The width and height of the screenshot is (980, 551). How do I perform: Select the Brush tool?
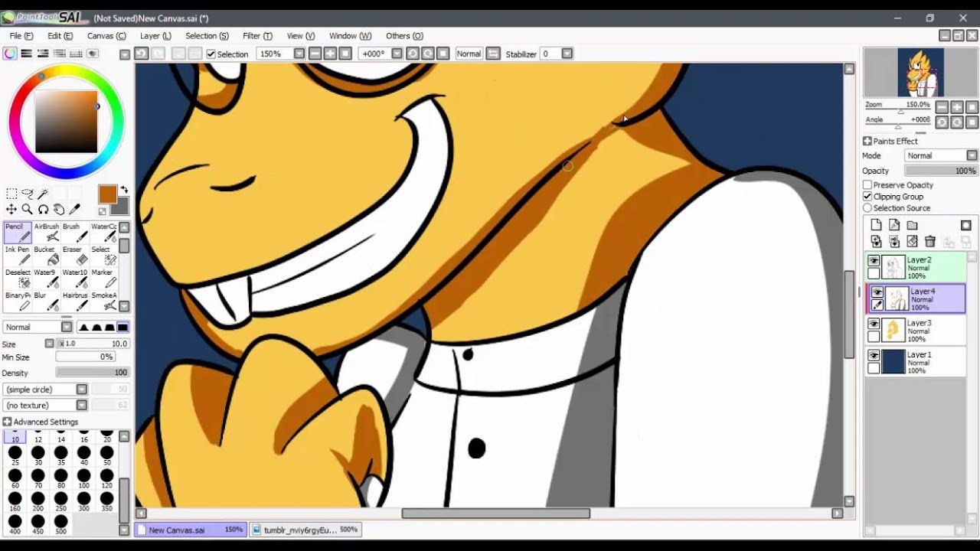[75, 233]
